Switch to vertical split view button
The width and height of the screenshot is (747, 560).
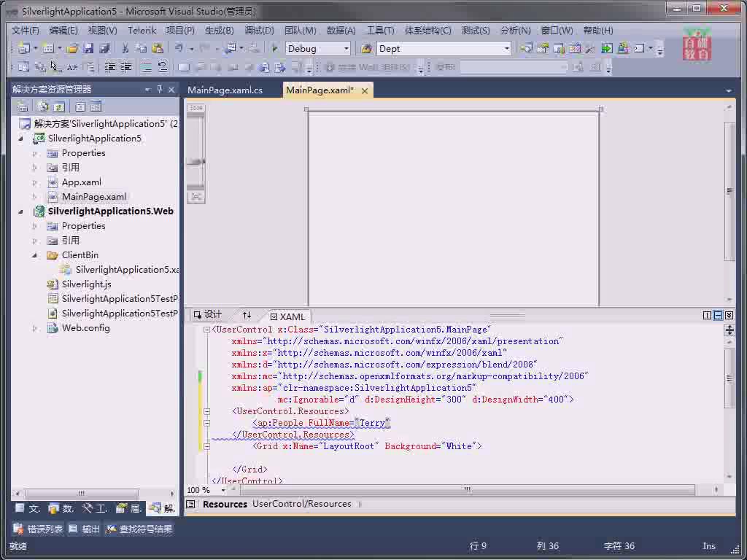tap(707, 315)
